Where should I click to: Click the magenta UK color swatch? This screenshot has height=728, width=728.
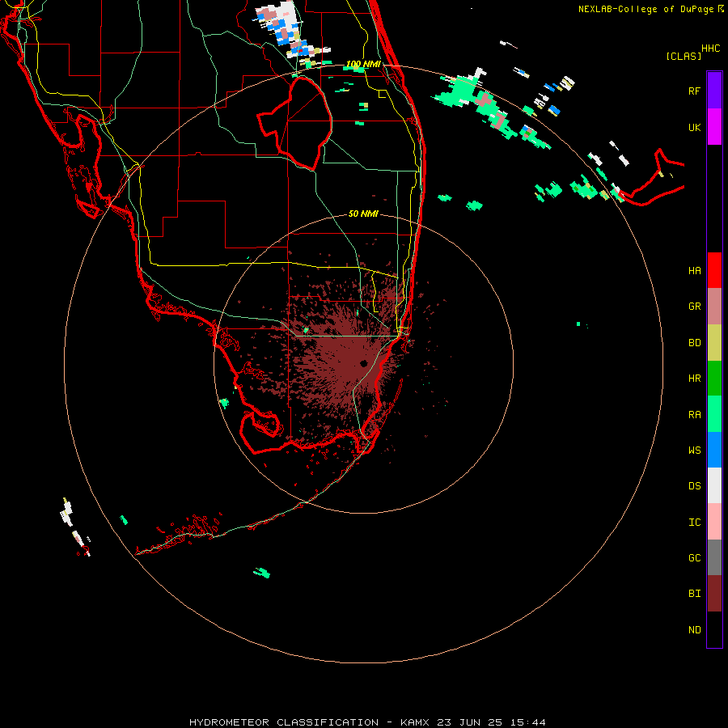click(714, 127)
